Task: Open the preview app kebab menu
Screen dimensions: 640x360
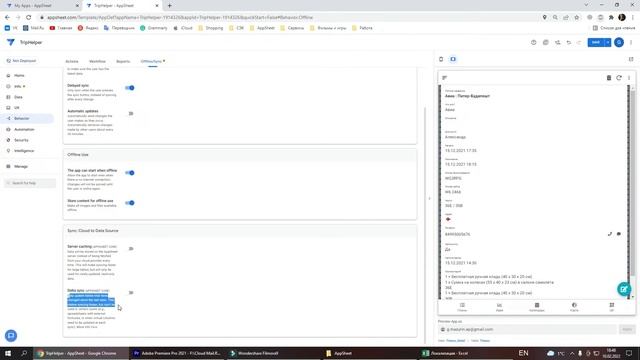Action: [629, 78]
